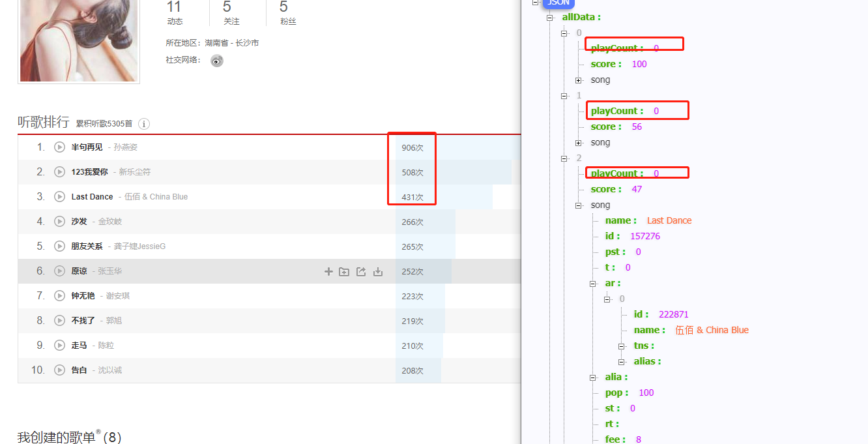
Task: Expand the song node under score 56
Action: pos(579,143)
